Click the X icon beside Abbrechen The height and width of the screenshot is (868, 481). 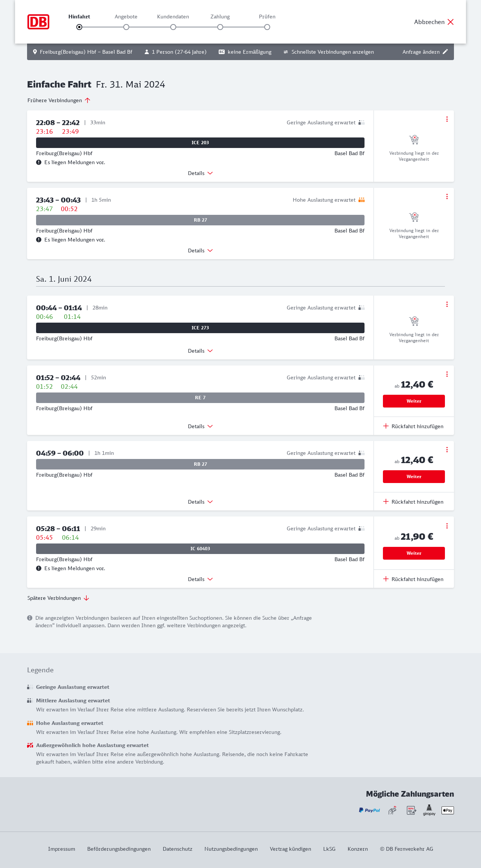click(451, 22)
